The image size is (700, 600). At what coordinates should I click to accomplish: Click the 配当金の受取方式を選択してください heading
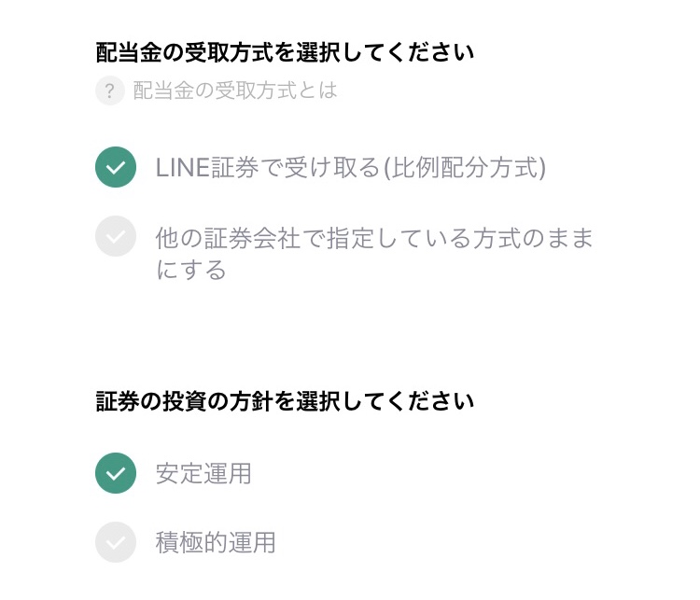pos(285,52)
